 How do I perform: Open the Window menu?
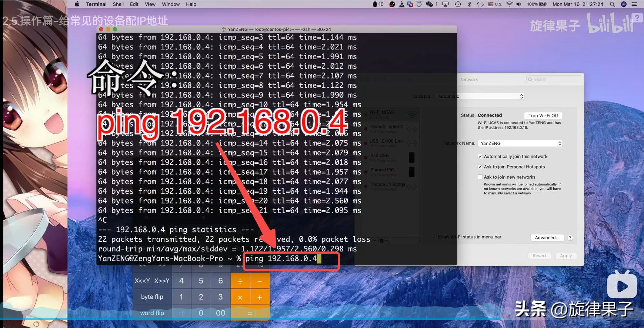[x=171, y=4]
